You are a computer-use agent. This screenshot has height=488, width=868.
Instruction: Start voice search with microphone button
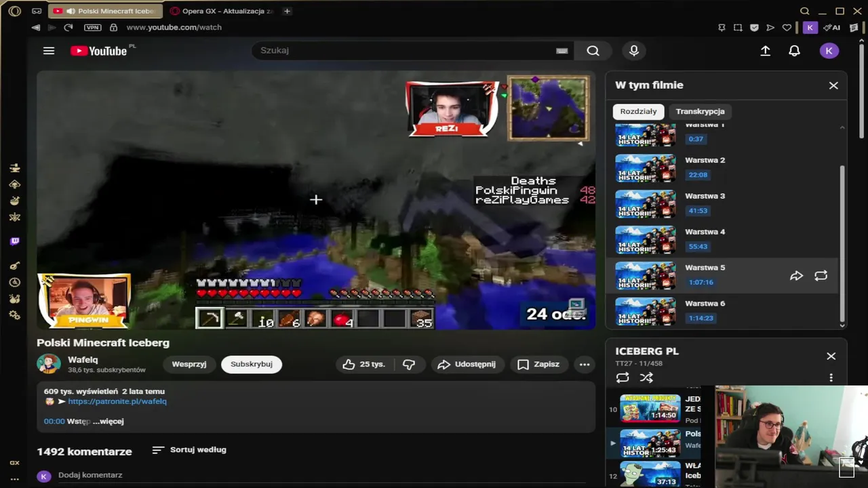pyautogui.click(x=634, y=51)
